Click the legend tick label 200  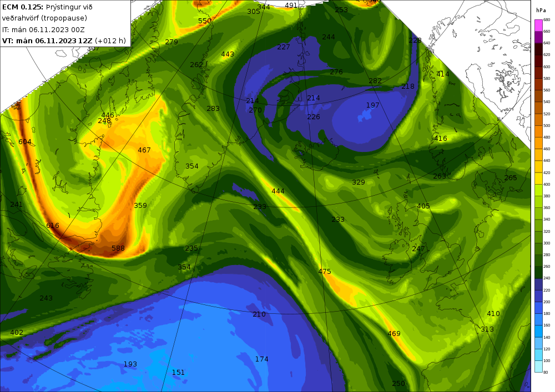click(x=547, y=302)
